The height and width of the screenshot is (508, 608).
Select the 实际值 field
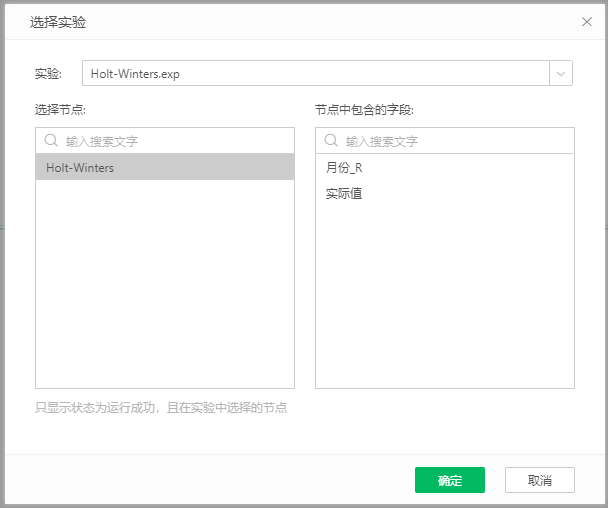344,193
